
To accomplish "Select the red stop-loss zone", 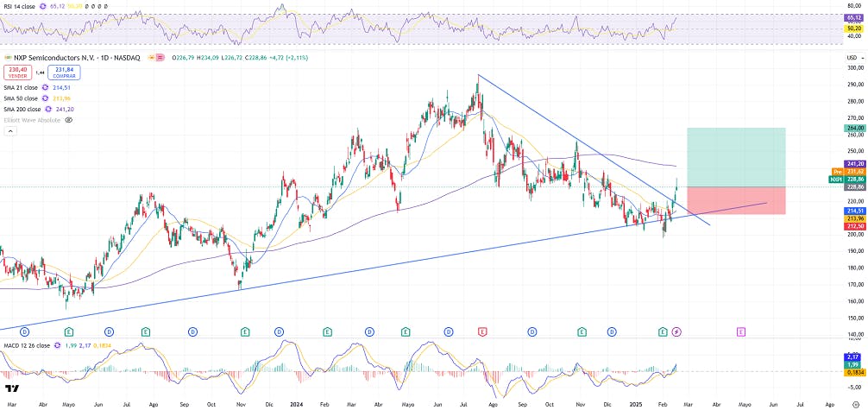I will tap(736, 200).
